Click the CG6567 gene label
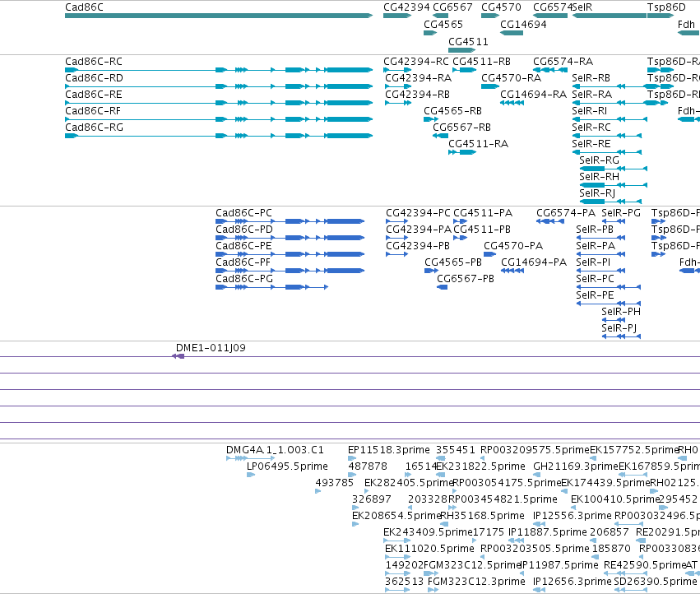The image size is (700, 594). (452, 7)
